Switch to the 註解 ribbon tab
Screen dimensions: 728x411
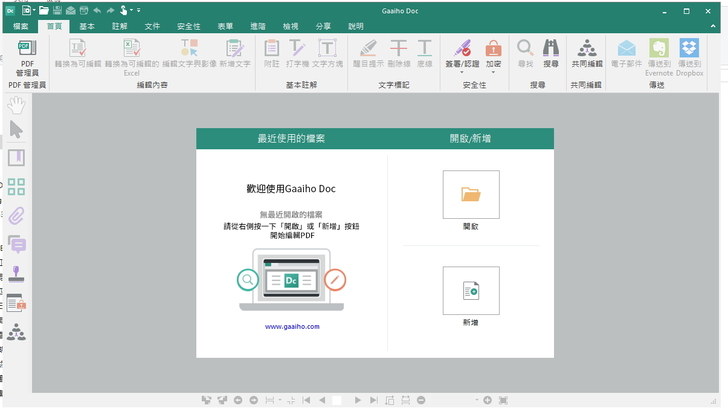(x=120, y=26)
